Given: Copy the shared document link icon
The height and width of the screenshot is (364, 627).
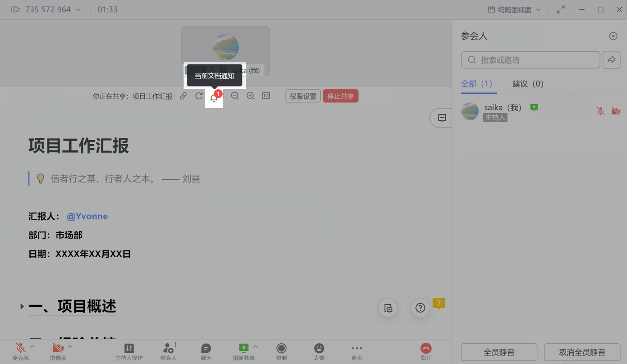Looking at the screenshot, I should [183, 96].
